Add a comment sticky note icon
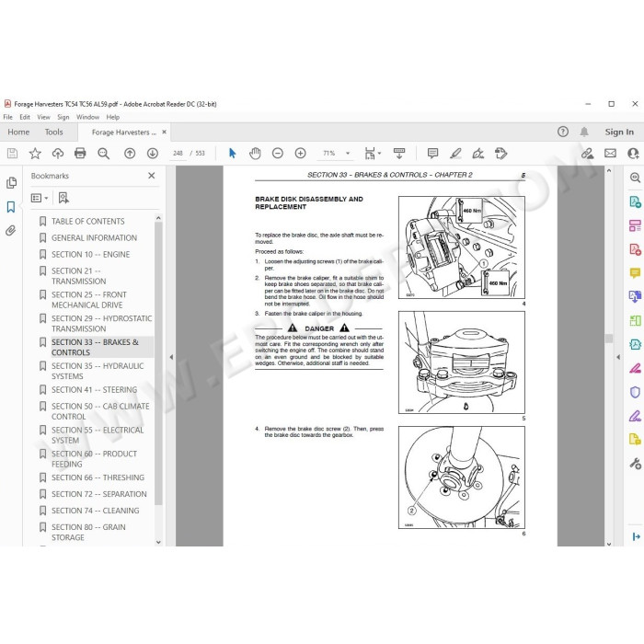Viewport: 644px width, 644px height. pyautogui.click(x=432, y=154)
